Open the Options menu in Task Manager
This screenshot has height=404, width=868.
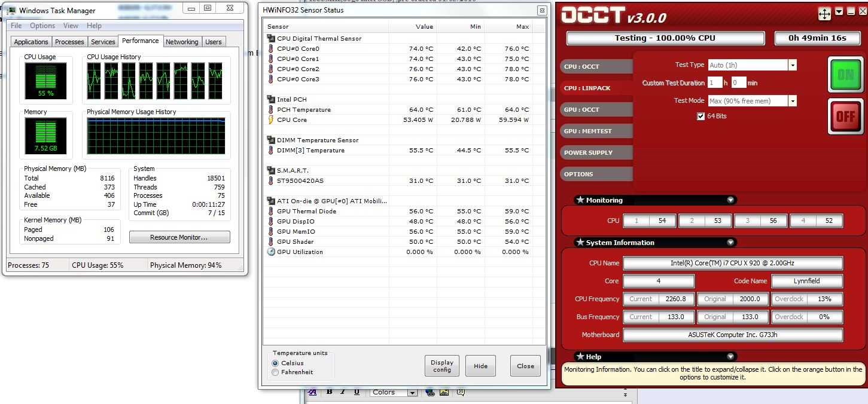click(42, 26)
